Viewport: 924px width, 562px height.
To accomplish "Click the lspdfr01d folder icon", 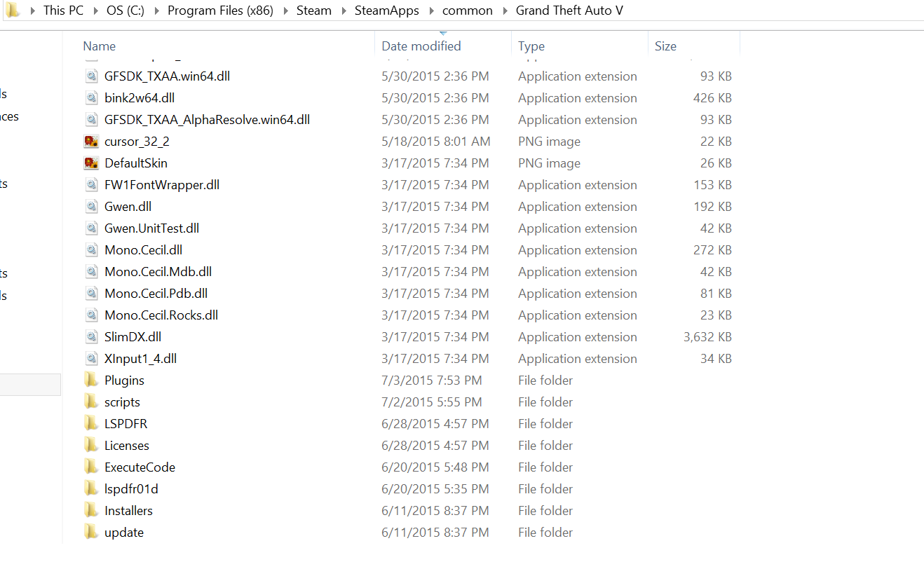I will click(91, 489).
